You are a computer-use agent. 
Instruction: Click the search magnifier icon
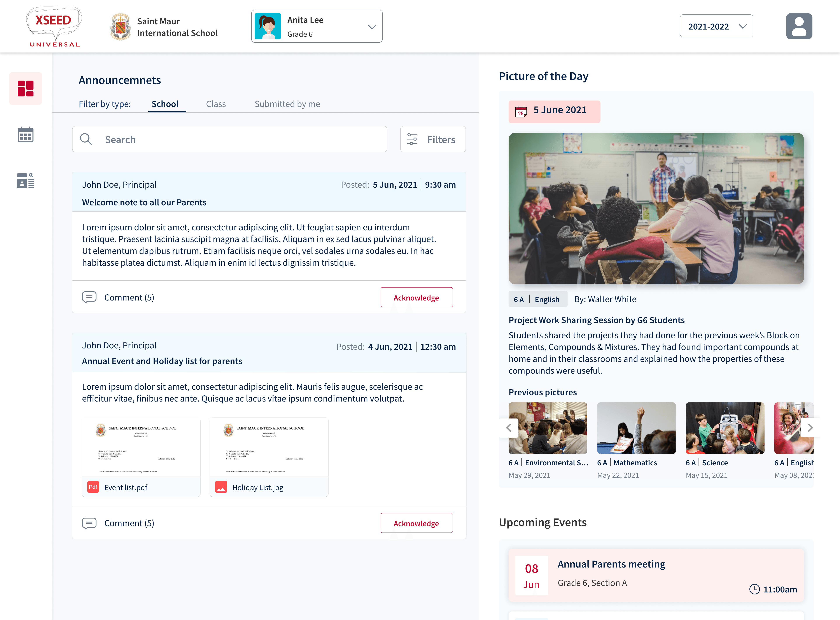click(x=86, y=139)
